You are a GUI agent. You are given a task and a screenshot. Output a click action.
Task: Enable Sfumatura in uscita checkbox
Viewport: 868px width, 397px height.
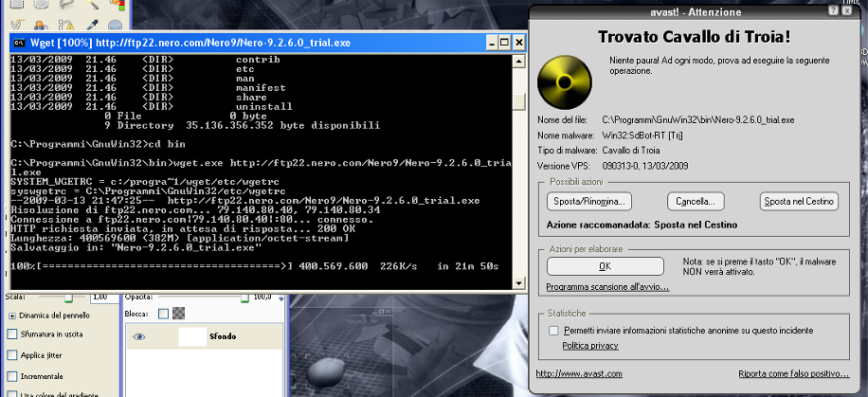click(11, 334)
